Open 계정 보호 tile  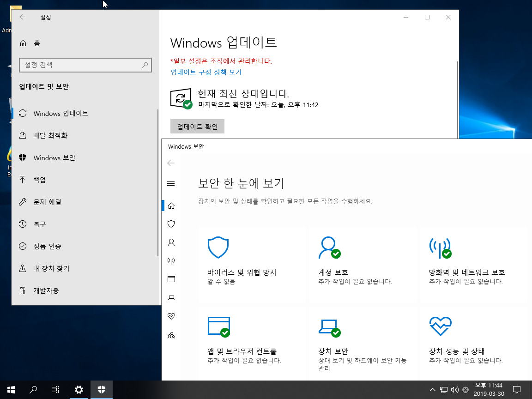tap(363, 265)
